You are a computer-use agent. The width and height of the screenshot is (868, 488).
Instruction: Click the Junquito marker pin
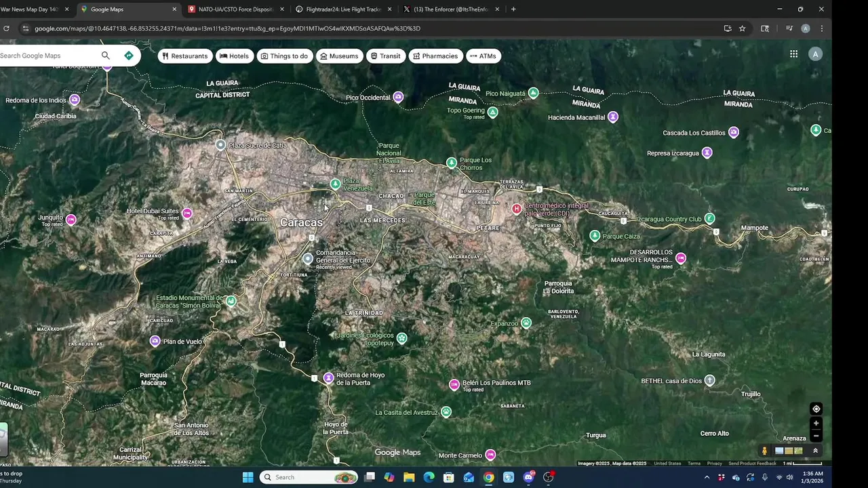click(71, 220)
